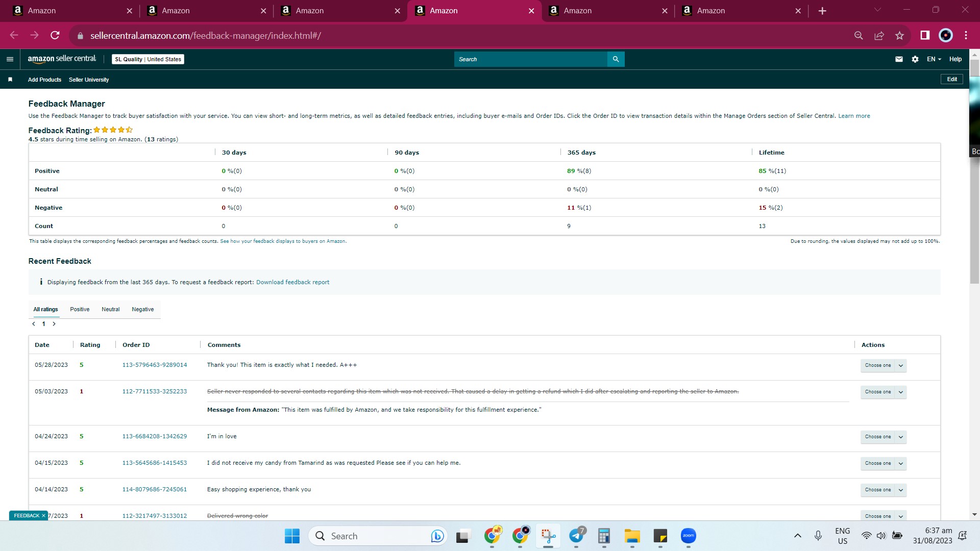Image resolution: width=980 pixels, height=551 pixels.
Task: Click the Learn more link
Action: pyautogui.click(x=854, y=116)
